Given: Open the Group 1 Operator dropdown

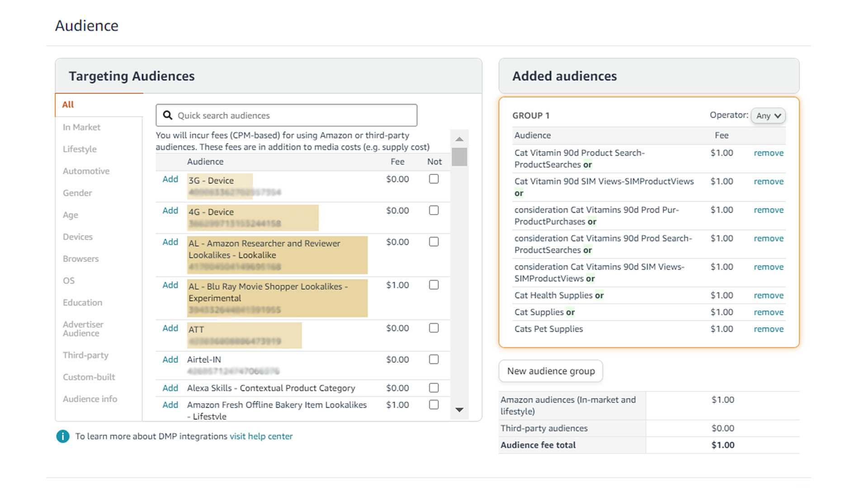Looking at the screenshot, I should [768, 116].
